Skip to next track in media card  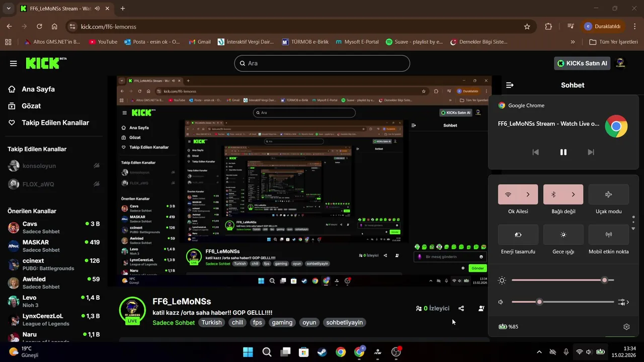click(x=591, y=152)
